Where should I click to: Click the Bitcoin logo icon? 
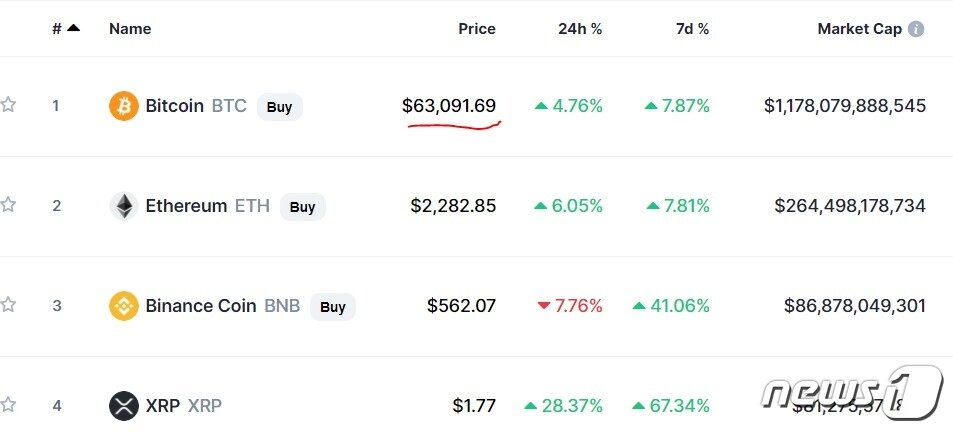click(124, 106)
